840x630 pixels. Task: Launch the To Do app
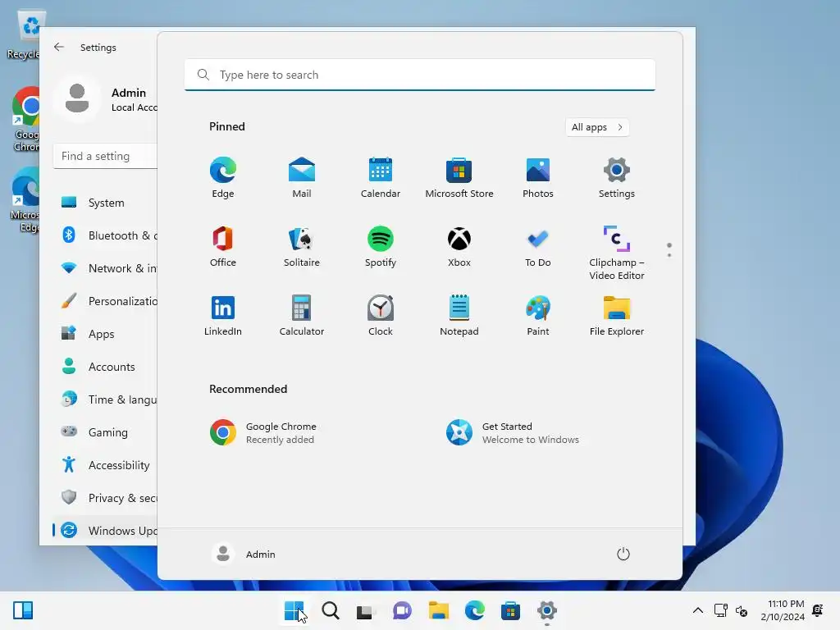click(x=538, y=246)
